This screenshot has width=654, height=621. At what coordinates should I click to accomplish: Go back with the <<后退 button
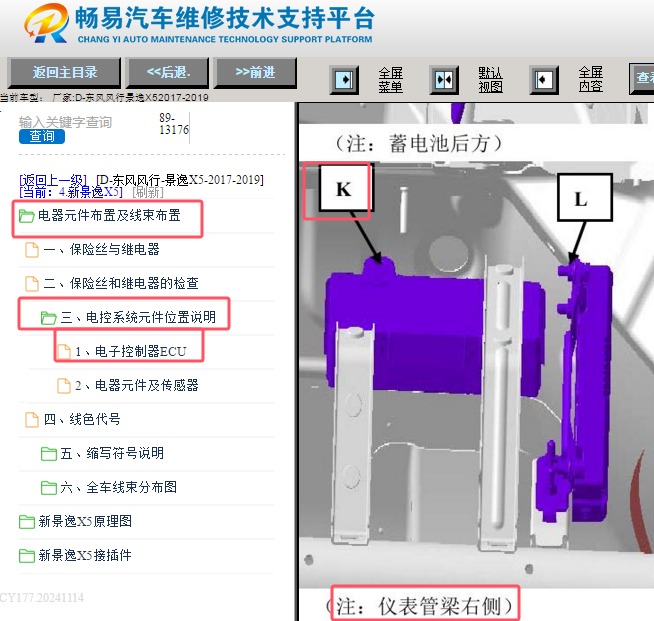point(168,73)
